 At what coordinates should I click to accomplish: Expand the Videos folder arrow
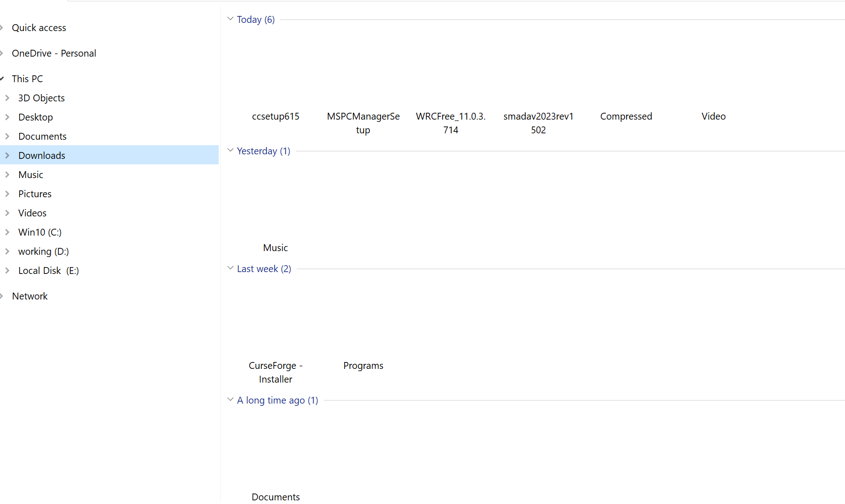[x=7, y=213]
